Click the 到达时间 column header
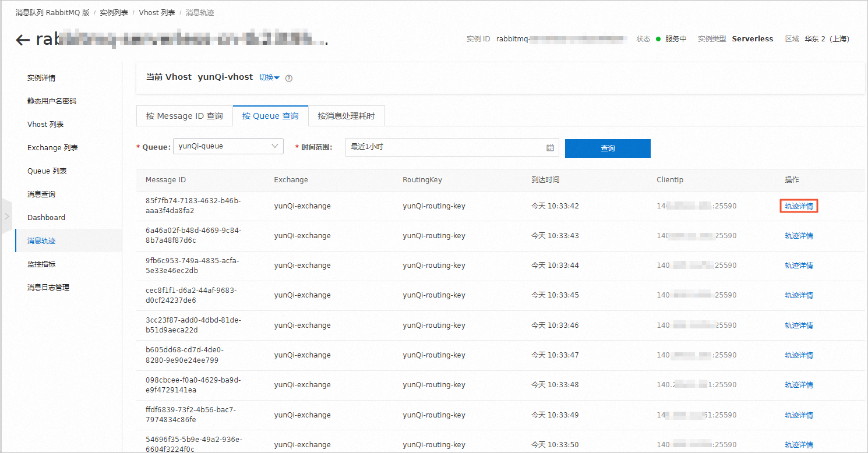 click(545, 180)
